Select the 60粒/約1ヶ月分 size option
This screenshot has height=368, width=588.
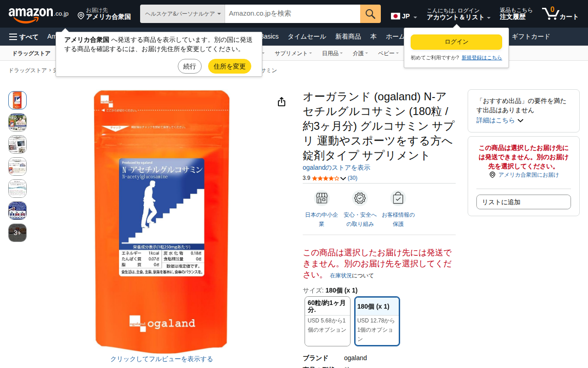pyautogui.click(x=328, y=321)
